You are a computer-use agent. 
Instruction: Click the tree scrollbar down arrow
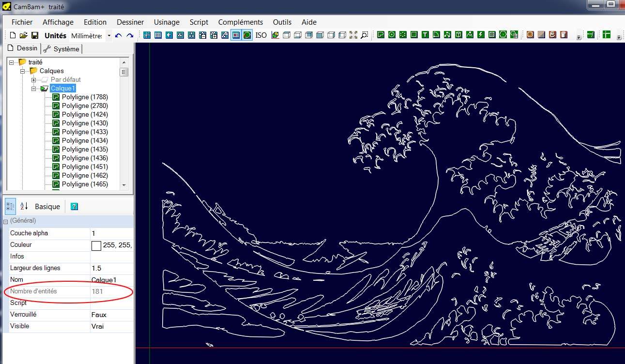tap(124, 185)
